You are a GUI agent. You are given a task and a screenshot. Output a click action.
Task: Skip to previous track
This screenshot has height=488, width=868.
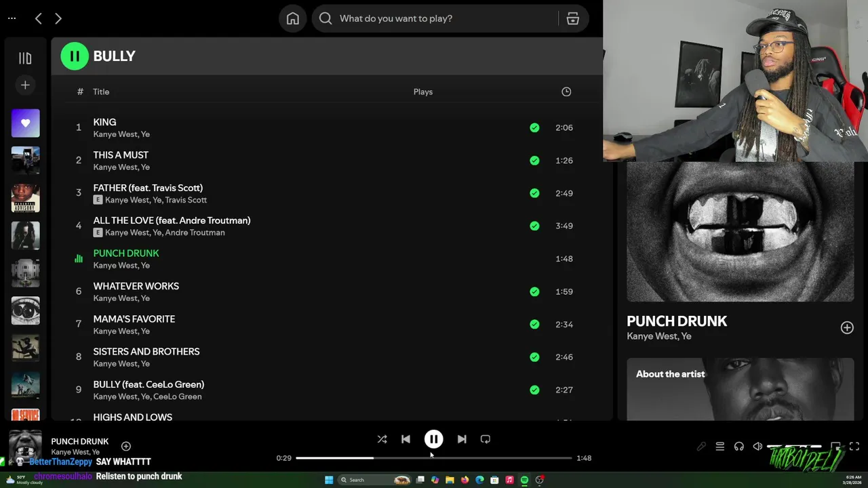[406, 439]
